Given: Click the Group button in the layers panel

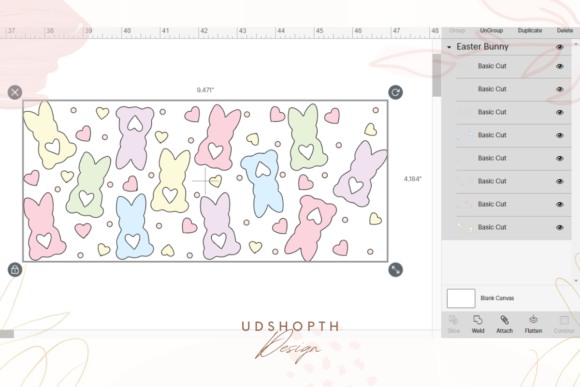Looking at the screenshot, I should [x=457, y=30].
